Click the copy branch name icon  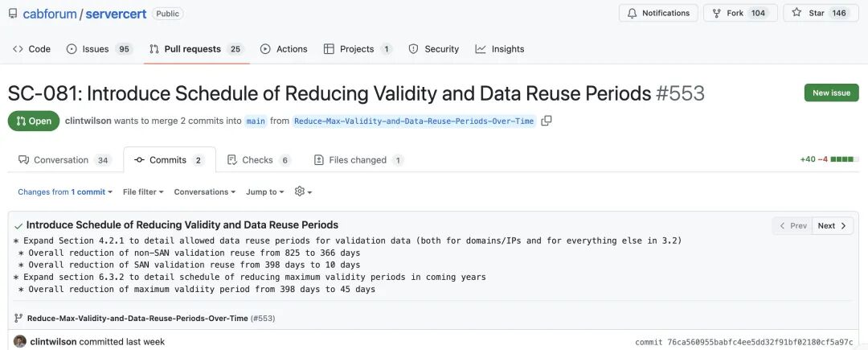point(547,121)
